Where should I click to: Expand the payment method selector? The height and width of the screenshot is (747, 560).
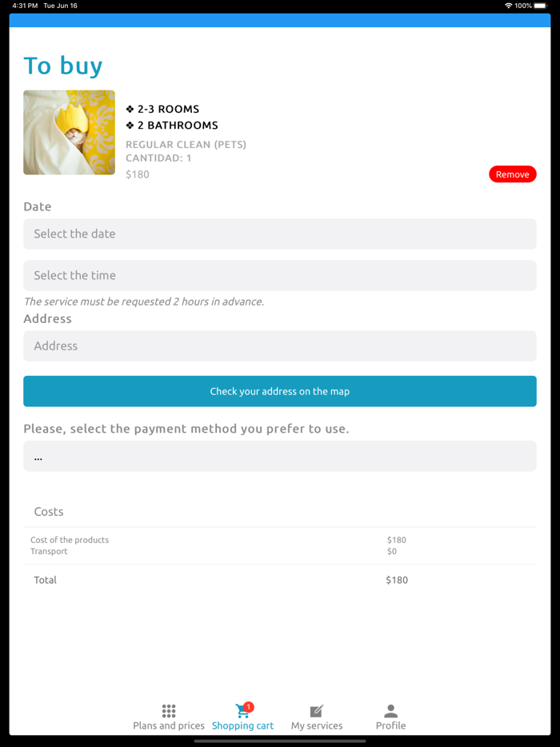[x=280, y=456]
